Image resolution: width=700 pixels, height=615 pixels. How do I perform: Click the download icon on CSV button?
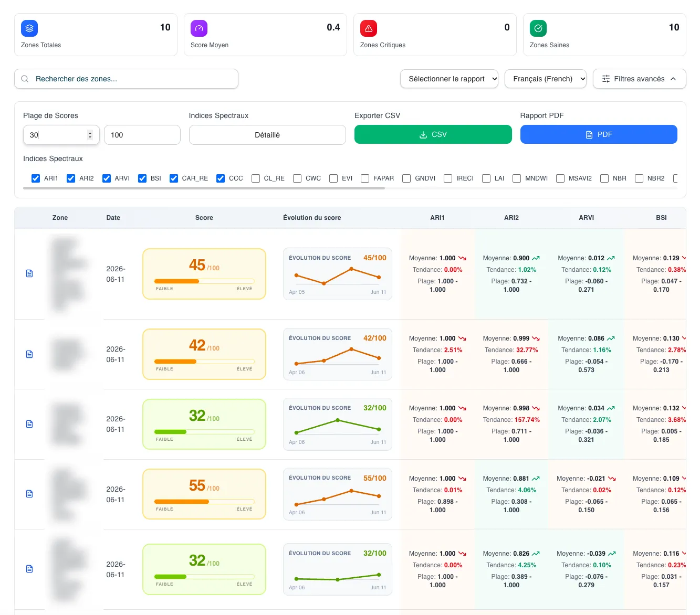coord(423,135)
